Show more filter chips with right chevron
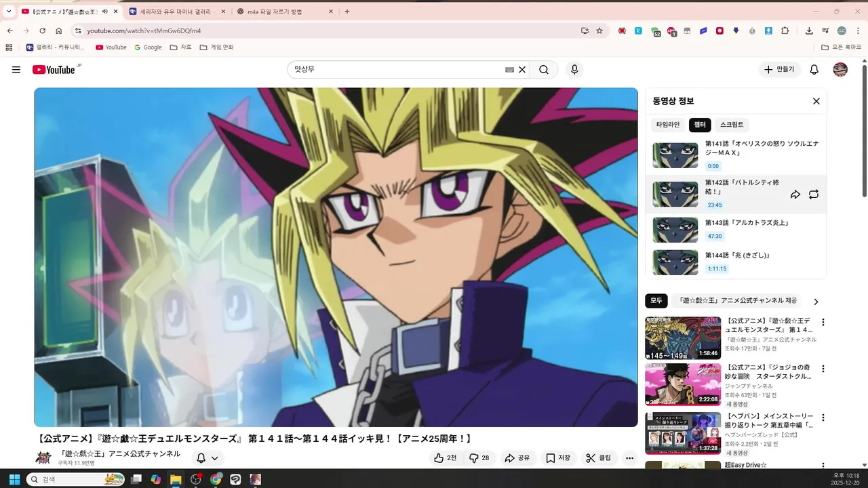Image resolution: width=868 pixels, height=488 pixels. pyautogui.click(x=816, y=302)
